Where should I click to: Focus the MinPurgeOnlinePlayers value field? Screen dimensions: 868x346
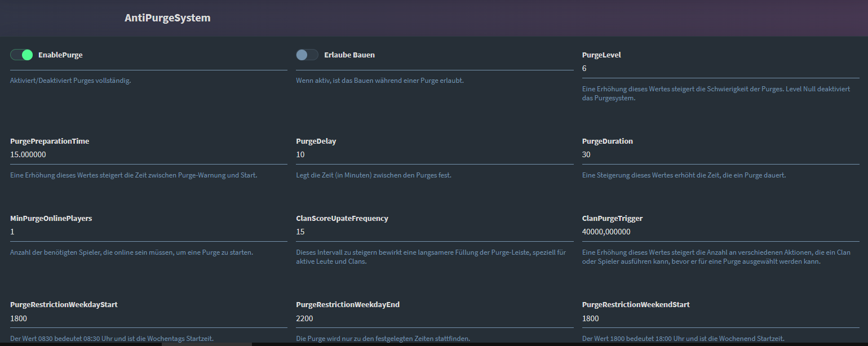pyautogui.click(x=148, y=232)
